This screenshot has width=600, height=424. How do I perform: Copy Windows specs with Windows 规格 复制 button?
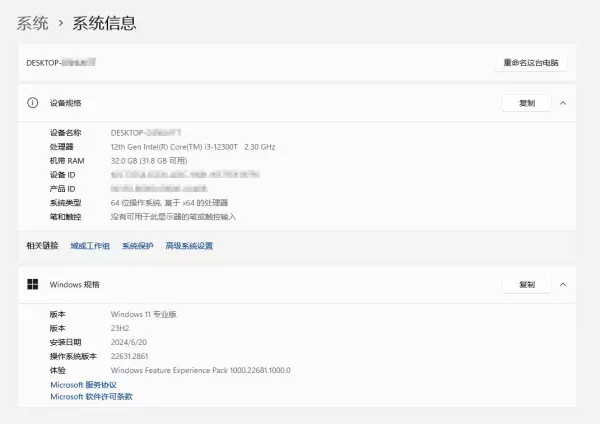[x=527, y=284]
